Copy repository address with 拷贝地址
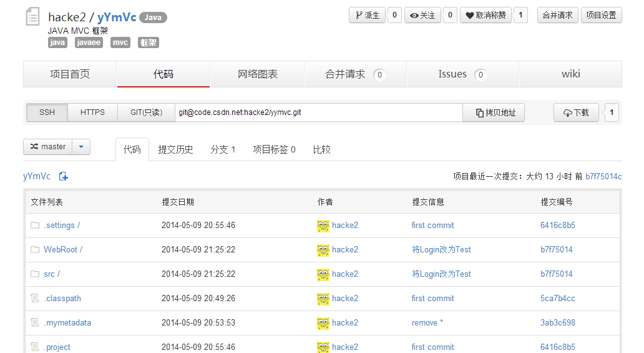 point(494,112)
